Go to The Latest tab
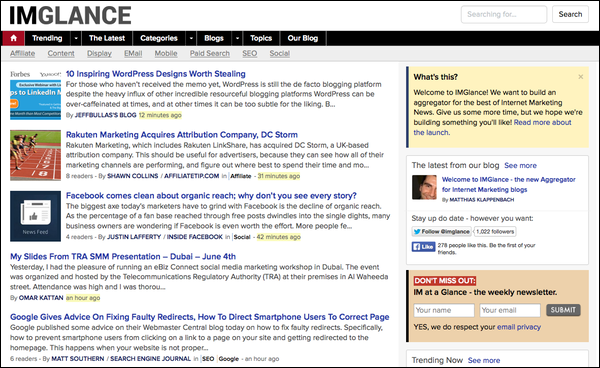Image resolution: width=600 pixels, height=368 pixels. (x=107, y=38)
